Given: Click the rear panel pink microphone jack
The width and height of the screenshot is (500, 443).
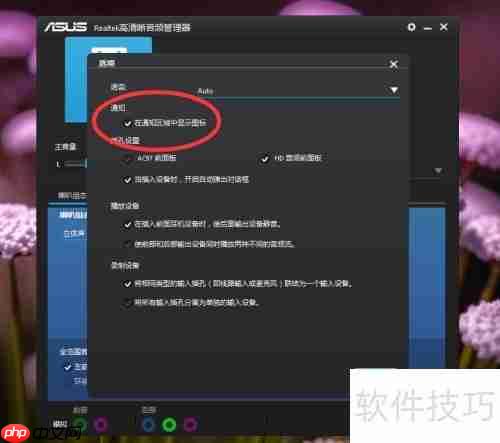Looking at the screenshot, I should (x=190, y=425).
